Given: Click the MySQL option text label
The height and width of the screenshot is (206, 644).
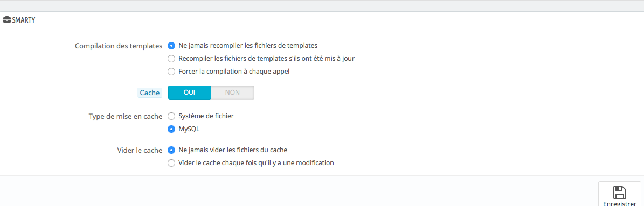Looking at the screenshot, I should tap(190, 129).
